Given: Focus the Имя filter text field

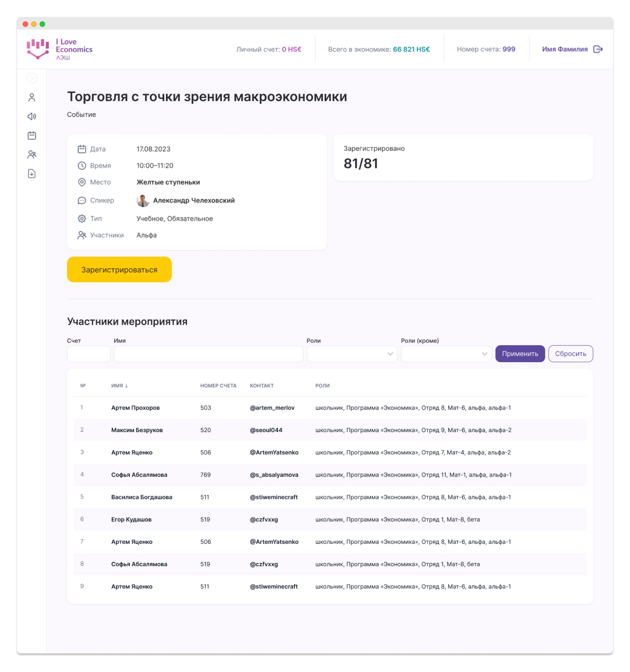Looking at the screenshot, I should tap(208, 354).
